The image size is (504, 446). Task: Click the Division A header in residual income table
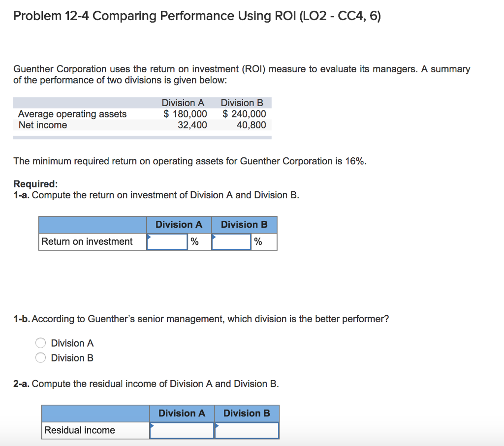tap(182, 414)
